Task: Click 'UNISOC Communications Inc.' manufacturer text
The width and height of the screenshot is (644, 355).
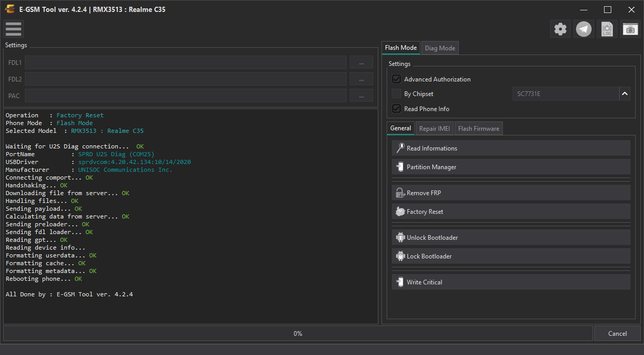Action: pos(125,170)
